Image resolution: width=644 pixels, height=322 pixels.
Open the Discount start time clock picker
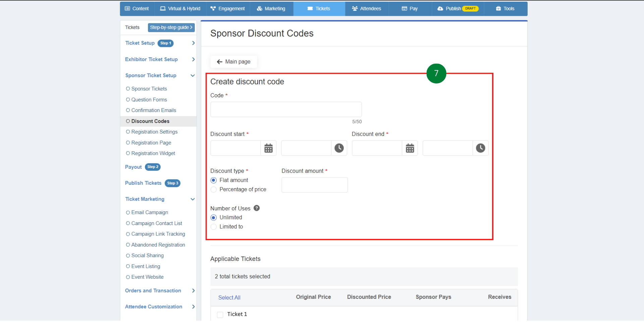(x=339, y=148)
